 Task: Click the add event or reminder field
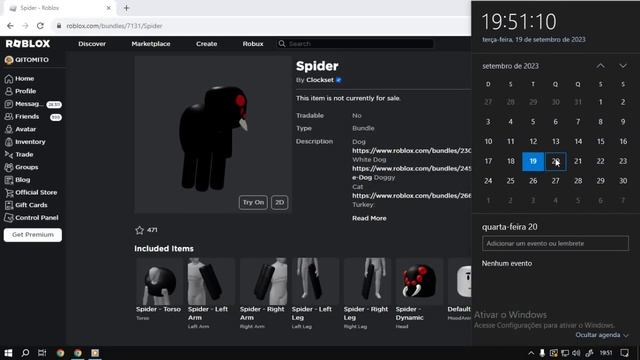tap(555, 243)
